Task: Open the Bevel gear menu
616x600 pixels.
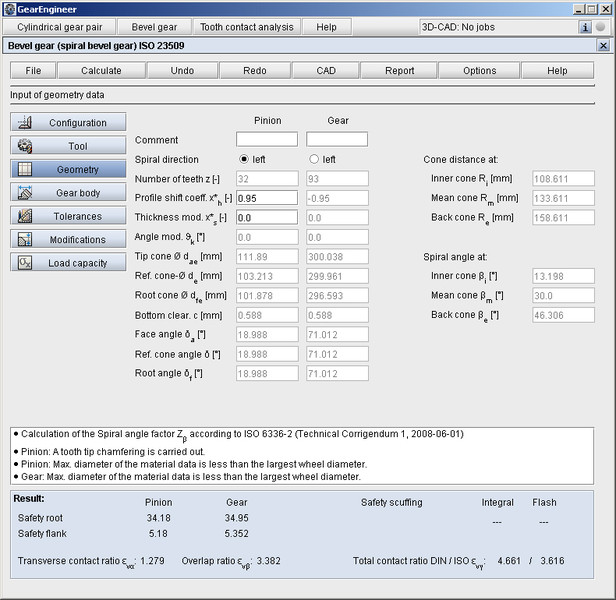Action: (x=155, y=27)
